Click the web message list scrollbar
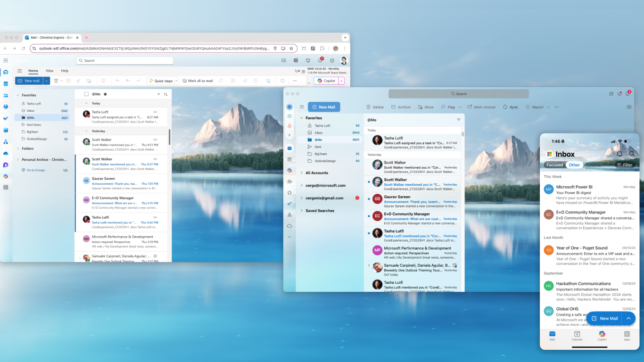Image resolution: width=644 pixels, height=362 pixels. (170, 137)
